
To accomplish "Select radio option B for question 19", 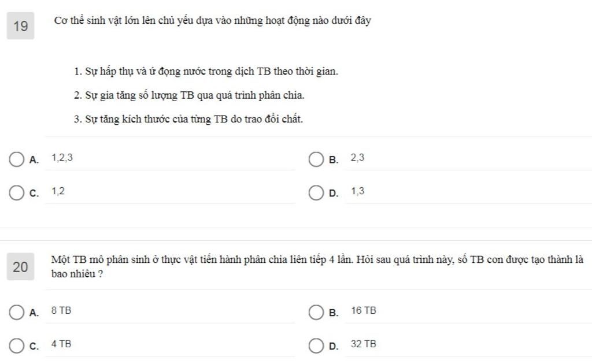I will (x=316, y=159).
